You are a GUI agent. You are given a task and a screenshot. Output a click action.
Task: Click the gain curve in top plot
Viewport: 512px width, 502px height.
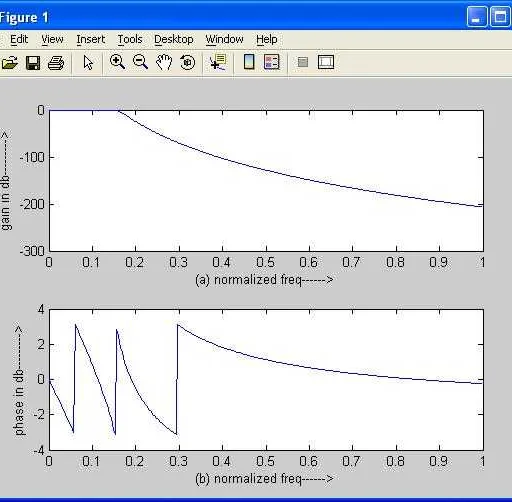pos(266,170)
